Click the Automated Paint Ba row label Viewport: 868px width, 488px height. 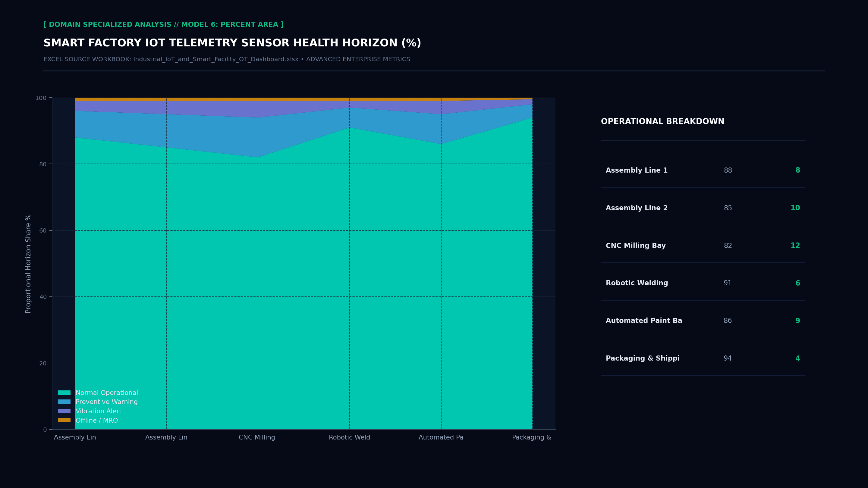click(644, 321)
